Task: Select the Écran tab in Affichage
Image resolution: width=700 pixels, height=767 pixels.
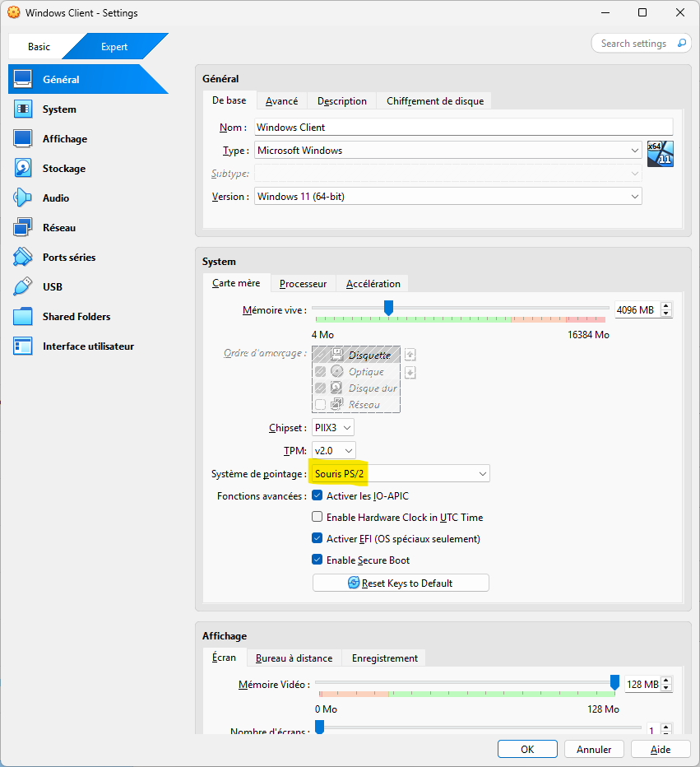Action: point(224,658)
